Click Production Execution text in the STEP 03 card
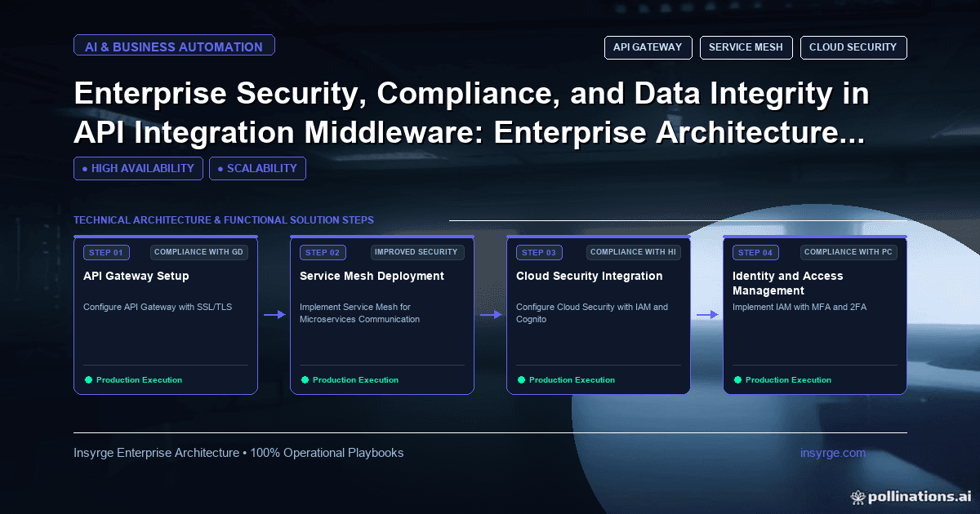The height and width of the screenshot is (514, 980). 572,380
